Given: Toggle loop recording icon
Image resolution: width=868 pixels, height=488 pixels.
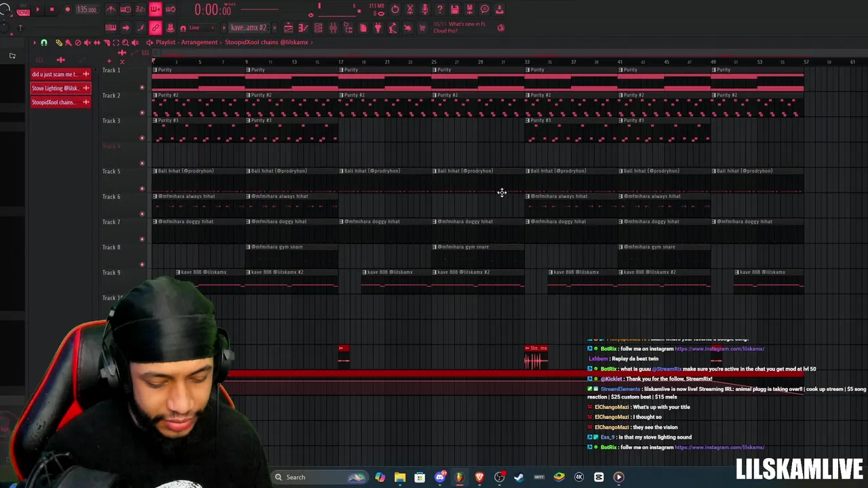Looking at the screenshot, I should coord(170,9).
